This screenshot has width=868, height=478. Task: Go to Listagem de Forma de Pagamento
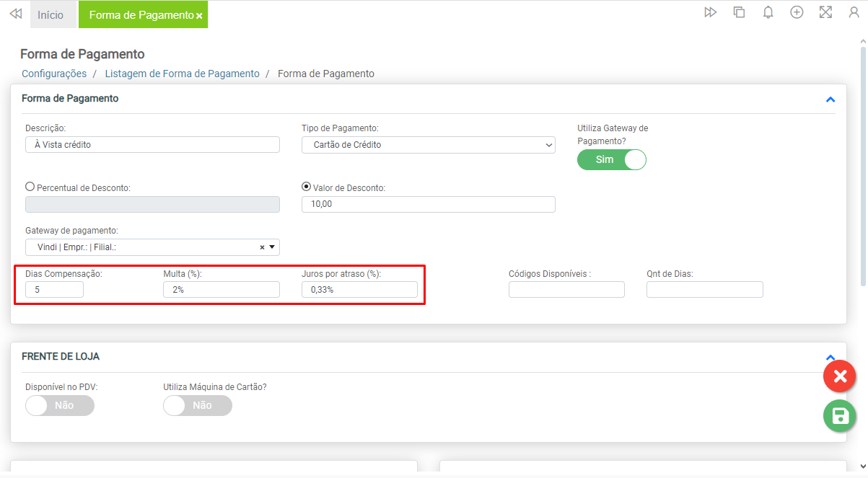pyautogui.click(x=182, y=74)
